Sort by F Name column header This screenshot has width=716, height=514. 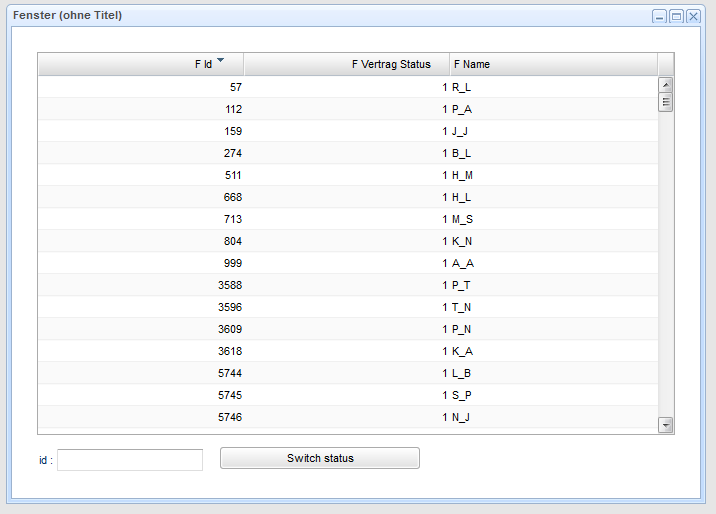point(553,64)
